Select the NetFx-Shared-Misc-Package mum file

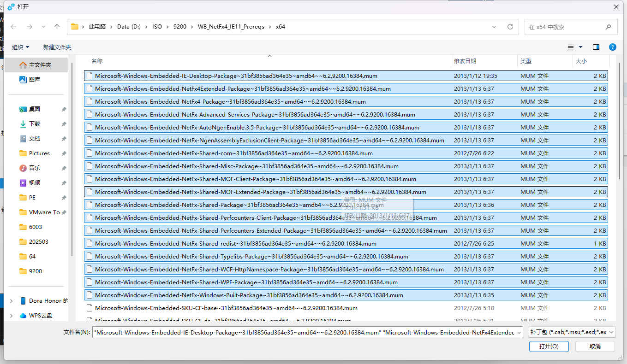tap(346, 166)
